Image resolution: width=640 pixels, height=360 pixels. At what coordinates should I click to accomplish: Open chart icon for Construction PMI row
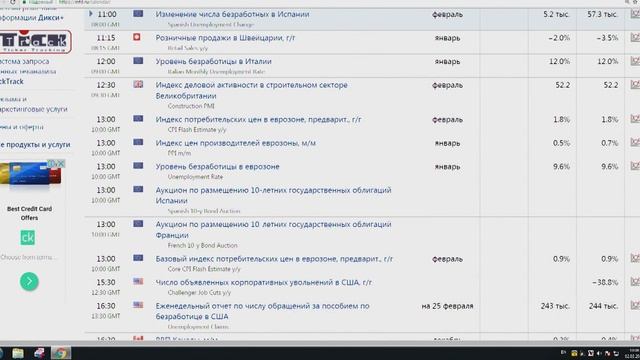click(x=635, y=85)
